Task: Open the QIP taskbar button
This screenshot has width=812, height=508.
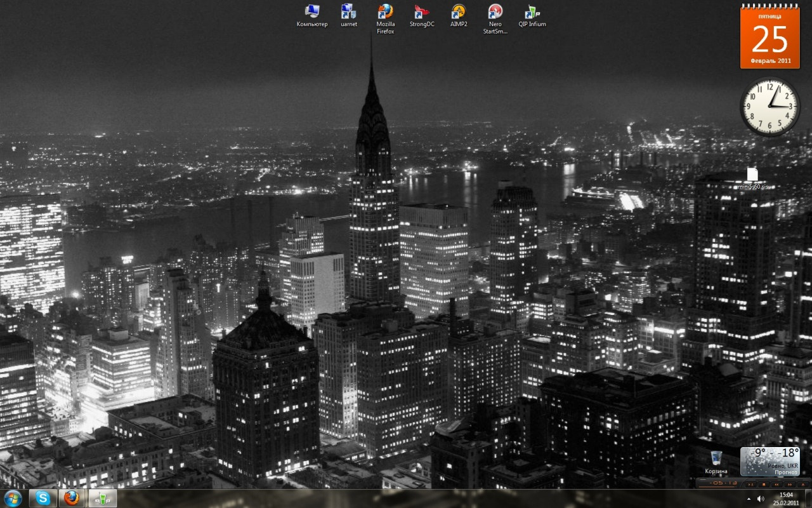Action: (x=102, y=498)
